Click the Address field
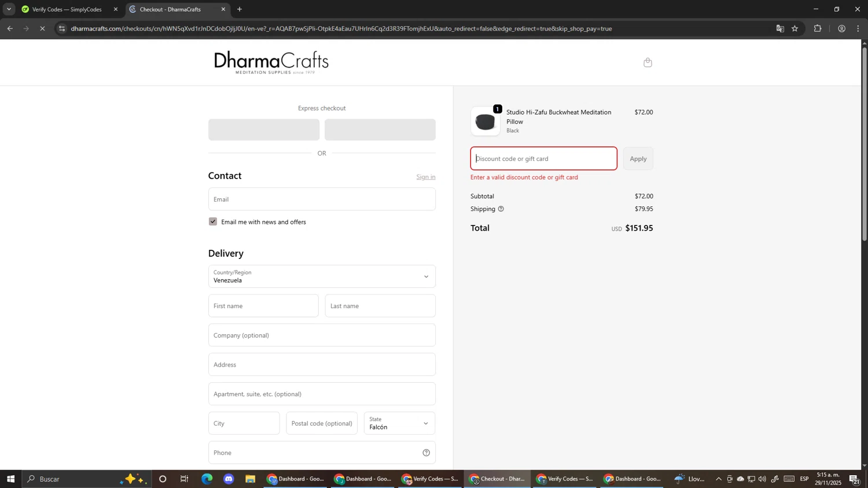The image size is (868, 488). 322,365
